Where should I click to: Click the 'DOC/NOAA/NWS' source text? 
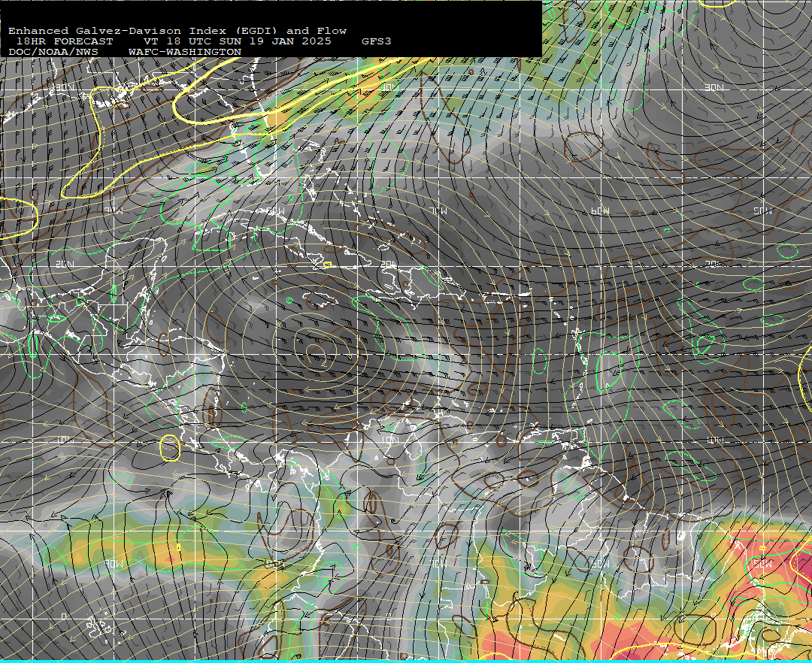53,53
